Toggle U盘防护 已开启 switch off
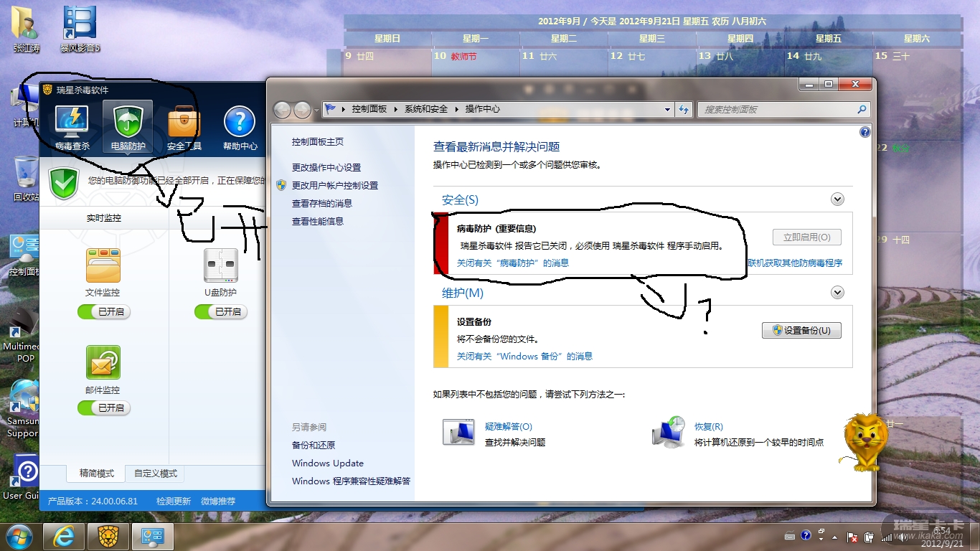 (221, 311)
